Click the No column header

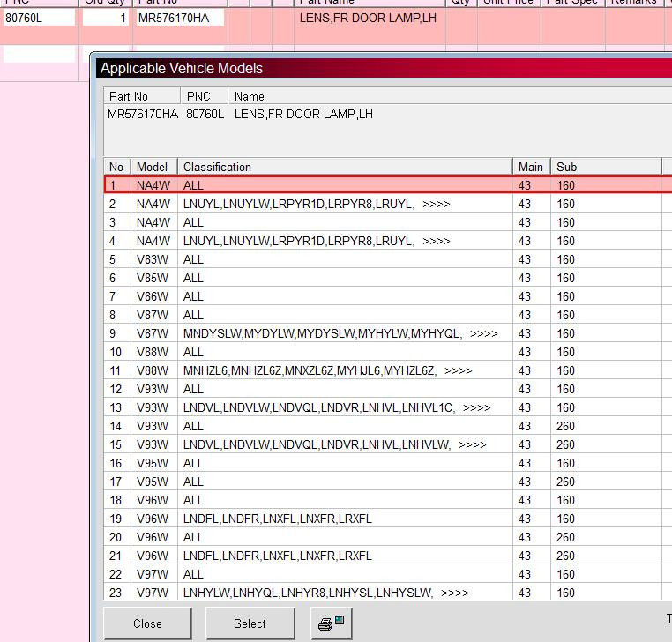tap(116, 167)
